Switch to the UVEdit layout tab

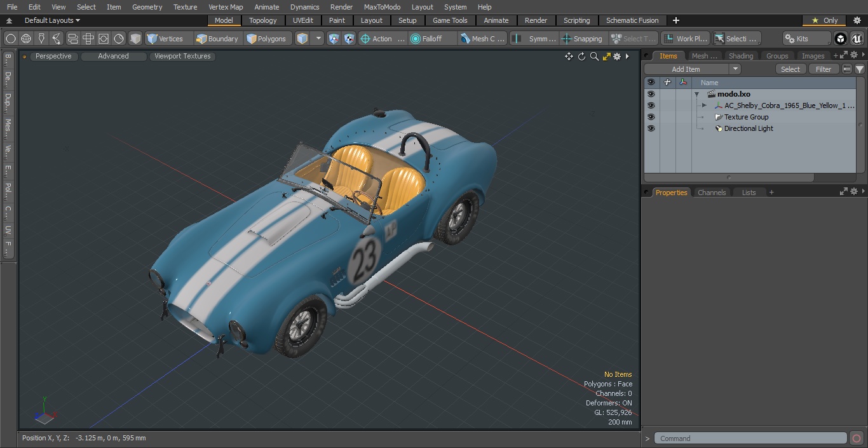point(303,20)
